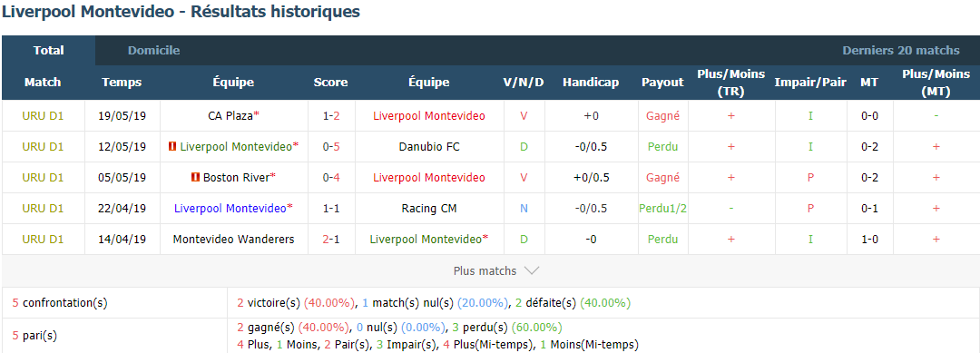The width and height of the screenshot is (980, 353).
Task: Open Montevideo Wanderers team link
Action: (234, 240)
